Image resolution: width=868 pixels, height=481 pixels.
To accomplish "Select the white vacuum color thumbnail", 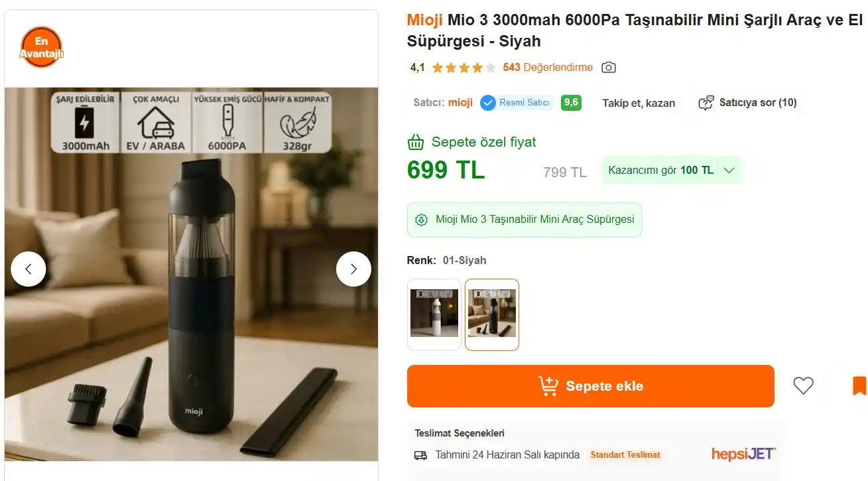I will click(434, 314).
